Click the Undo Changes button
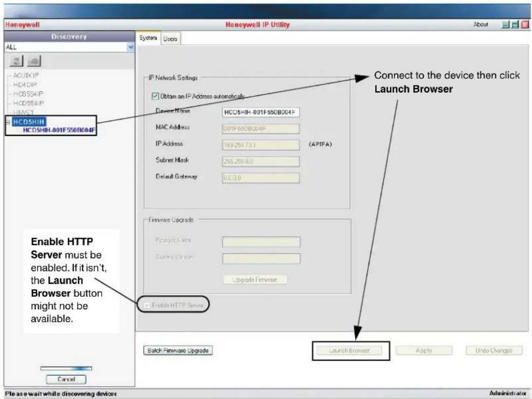Image resolution: width=532 pixels, height=399 pixels. click(493, 350)
